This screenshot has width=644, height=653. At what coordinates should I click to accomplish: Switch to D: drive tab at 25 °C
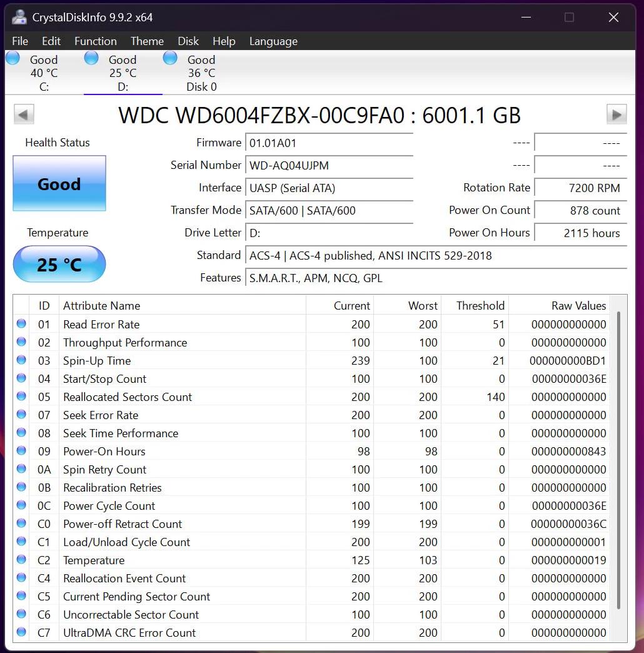(123, 73)
